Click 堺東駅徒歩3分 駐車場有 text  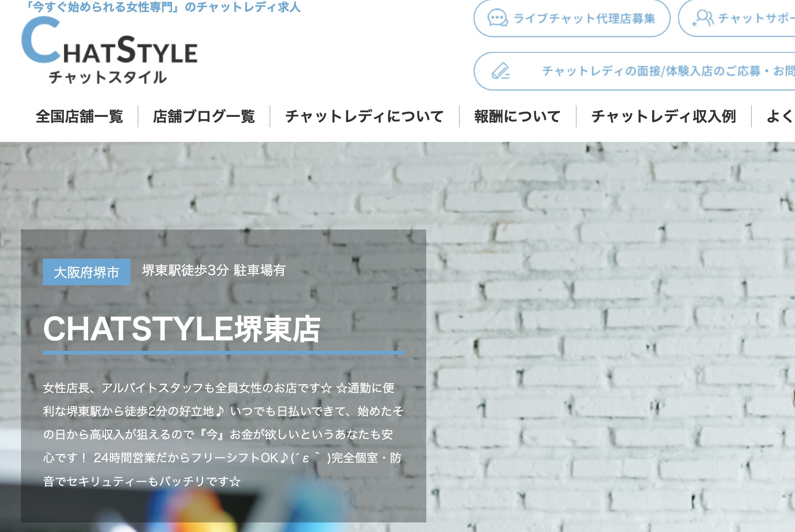coord(214,270)
